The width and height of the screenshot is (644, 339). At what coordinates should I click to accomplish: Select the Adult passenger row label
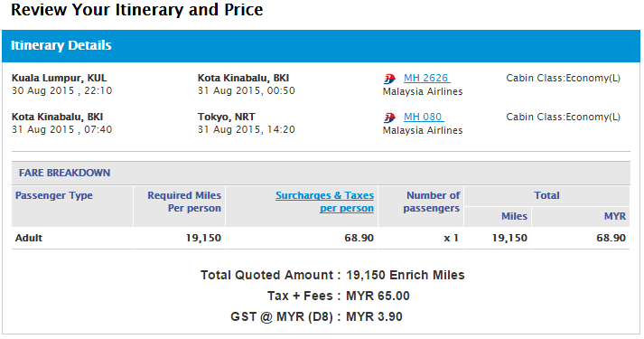click(x=29, y=238)
